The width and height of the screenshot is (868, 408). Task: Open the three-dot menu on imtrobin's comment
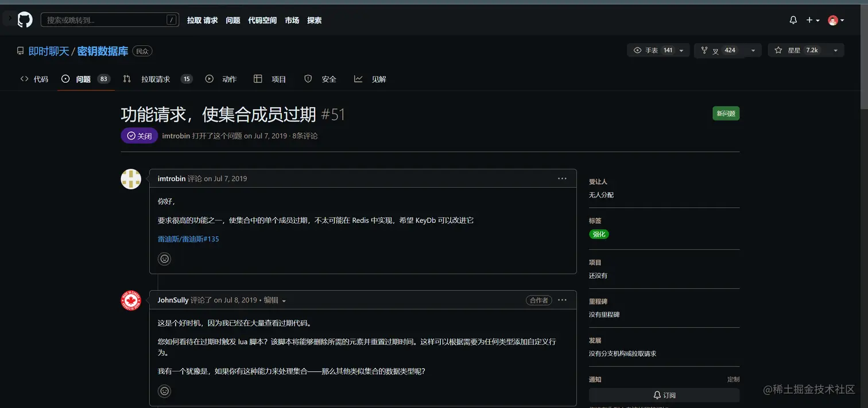point(562,178)
